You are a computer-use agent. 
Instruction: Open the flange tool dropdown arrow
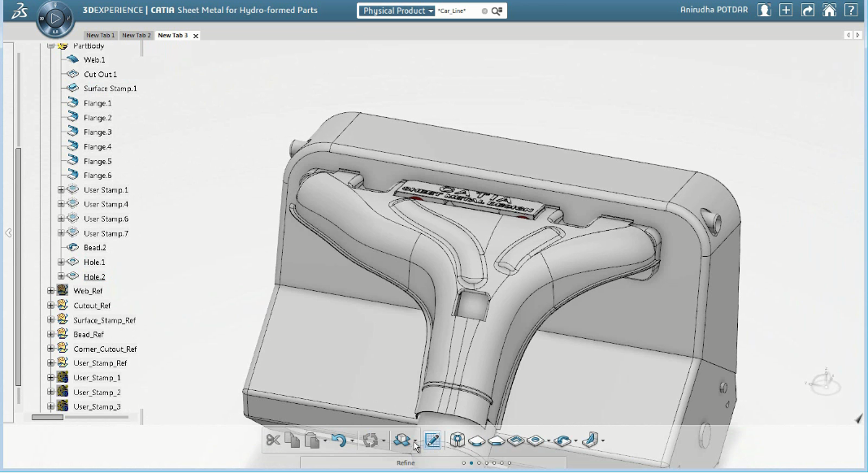pos(603,441)
